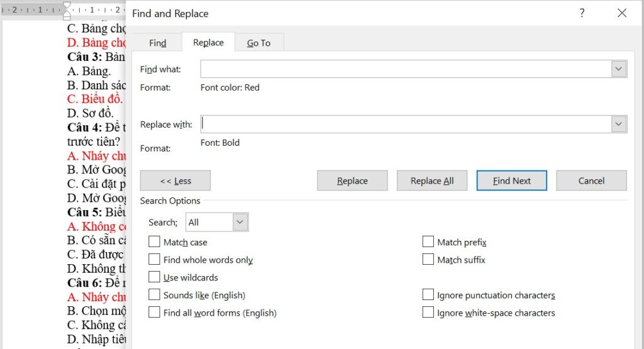The height and width of the screenshot is (349, 644).
Task: Click the Replace All button
Action: pyautogui.click(x=432, y=180)
